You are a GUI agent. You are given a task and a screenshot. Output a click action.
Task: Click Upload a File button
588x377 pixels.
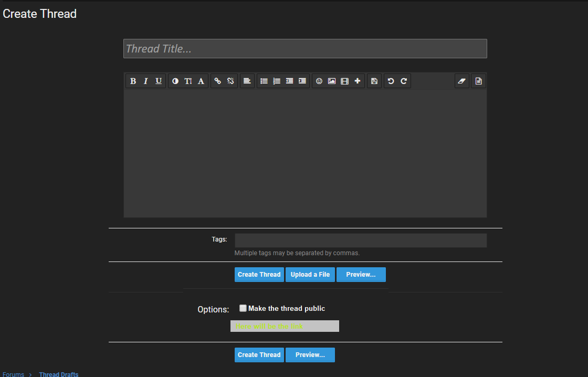pyautogui.click(x=310, y=275)
